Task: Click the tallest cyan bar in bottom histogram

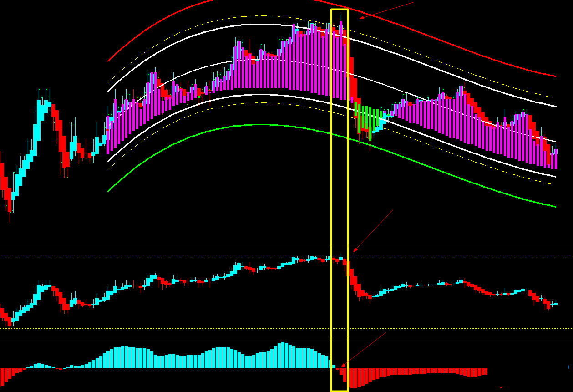Action: [x=284, y=355]
